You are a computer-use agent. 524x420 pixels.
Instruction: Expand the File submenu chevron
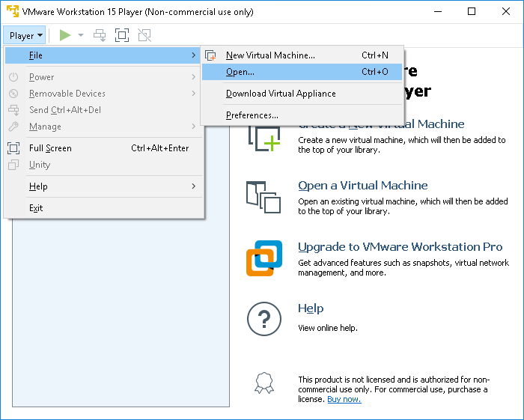tap(193, 55)
